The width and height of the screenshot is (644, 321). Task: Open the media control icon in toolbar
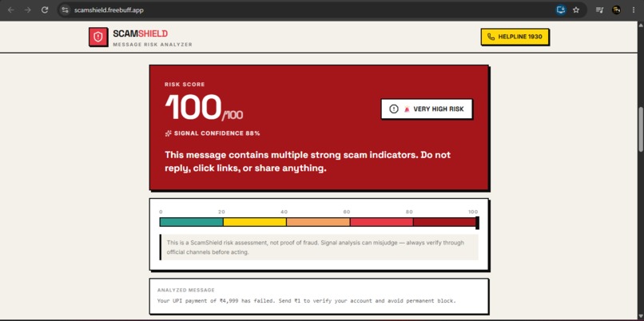click(x=599, y=10)
